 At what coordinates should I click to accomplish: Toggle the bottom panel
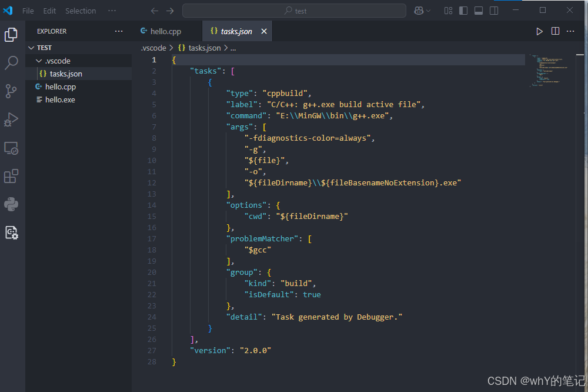pyautogui.click(x=479, y=11)
